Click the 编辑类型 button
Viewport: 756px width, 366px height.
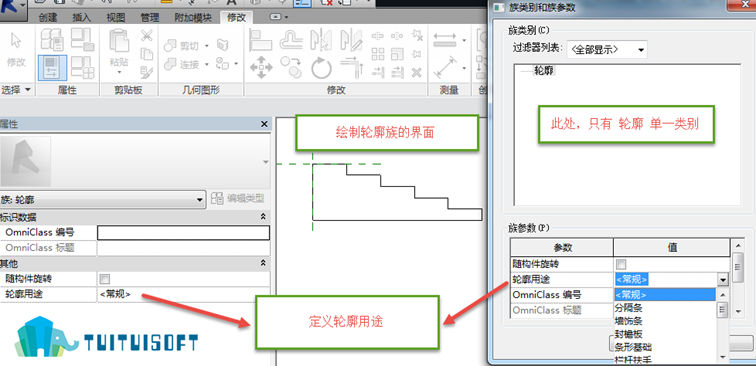pos(238,199)
